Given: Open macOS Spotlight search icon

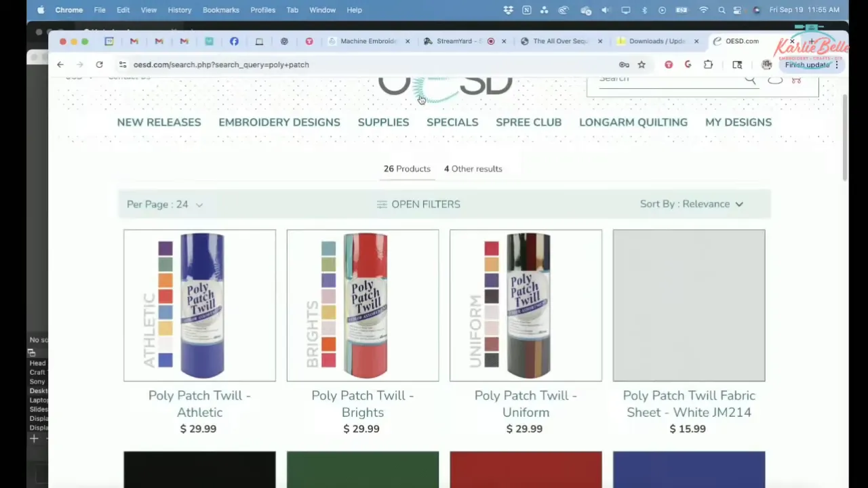Looking at the screenshot, I should (x=722, y=9).
